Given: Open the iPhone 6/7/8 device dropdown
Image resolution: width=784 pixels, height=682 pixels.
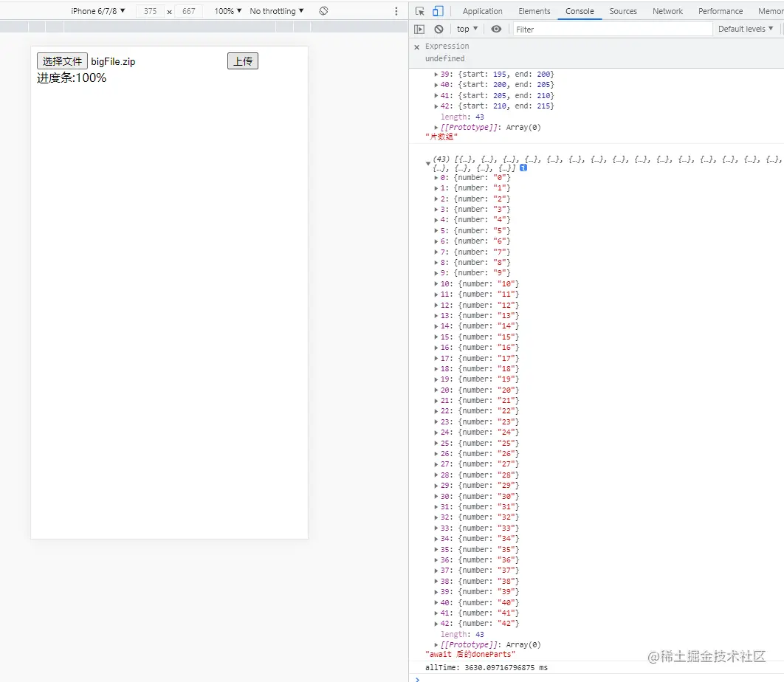Looking at the screenshot, I should pos(98,10).
